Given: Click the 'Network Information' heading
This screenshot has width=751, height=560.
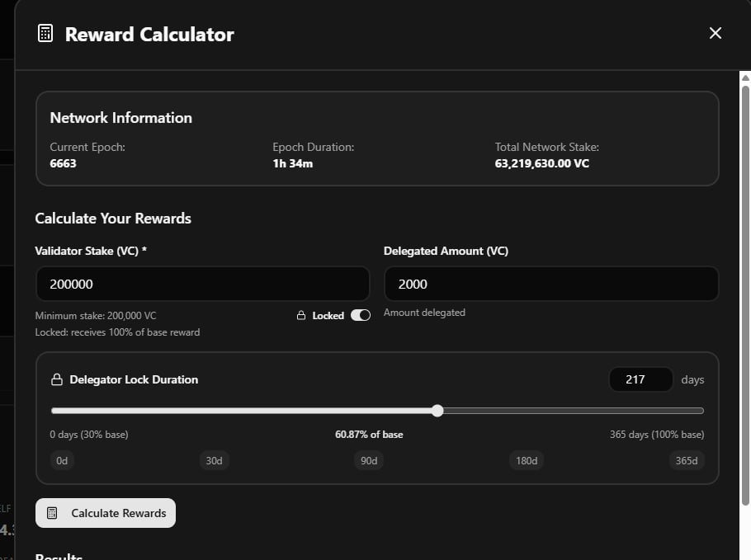Looking at the screenshot, I should click(120, 118).
